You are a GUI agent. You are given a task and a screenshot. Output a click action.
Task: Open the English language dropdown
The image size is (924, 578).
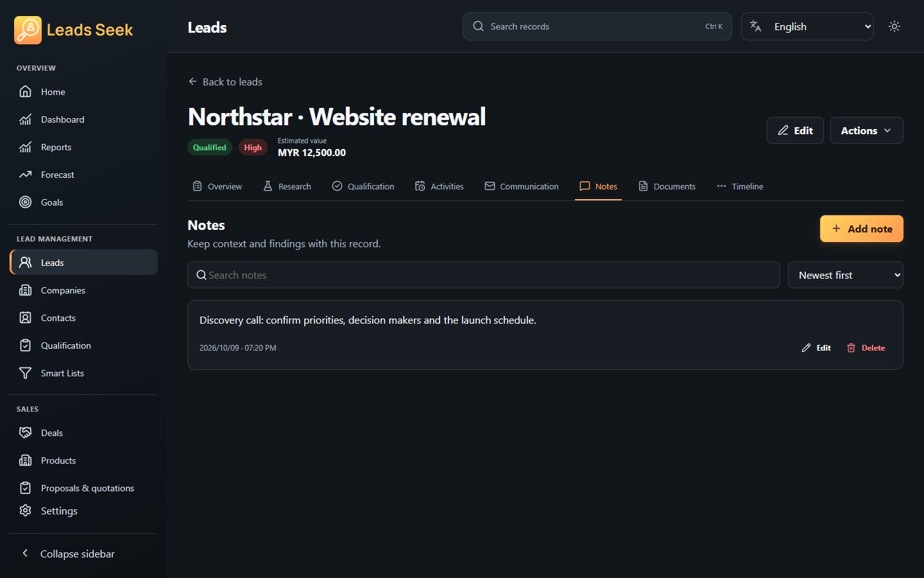(x=807, y=26)
